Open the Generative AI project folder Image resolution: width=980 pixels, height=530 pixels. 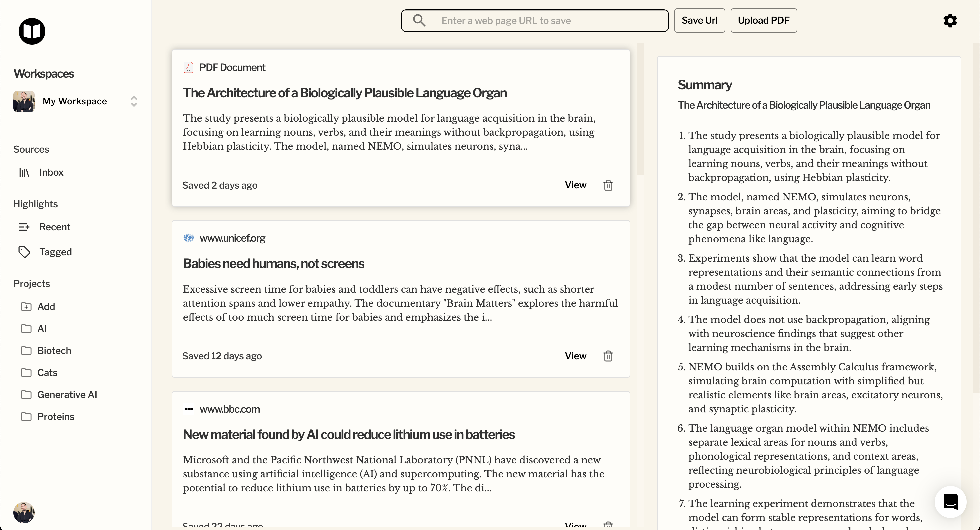pyautogui.click(x=67, y=395)
